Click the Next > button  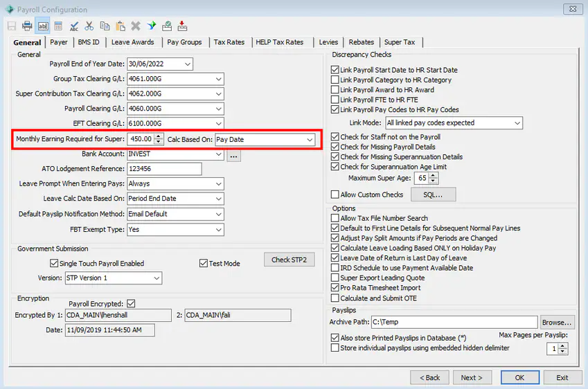472,377
